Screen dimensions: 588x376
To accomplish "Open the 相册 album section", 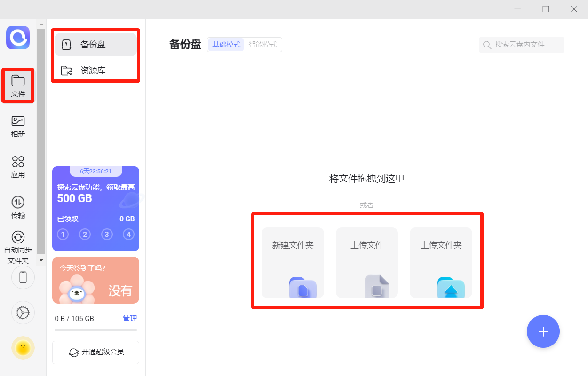I will pyautogui.click(x=18, y=126).
